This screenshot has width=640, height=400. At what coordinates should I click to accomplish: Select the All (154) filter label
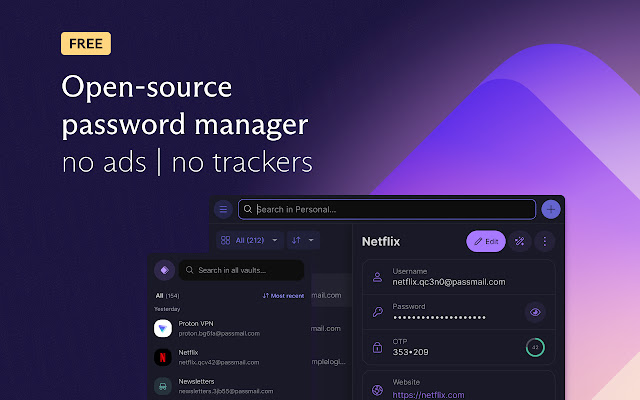pos(167,296)
